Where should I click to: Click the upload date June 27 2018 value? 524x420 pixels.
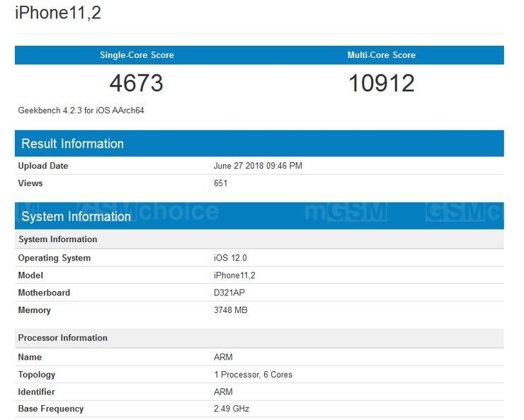pos(258,166)
